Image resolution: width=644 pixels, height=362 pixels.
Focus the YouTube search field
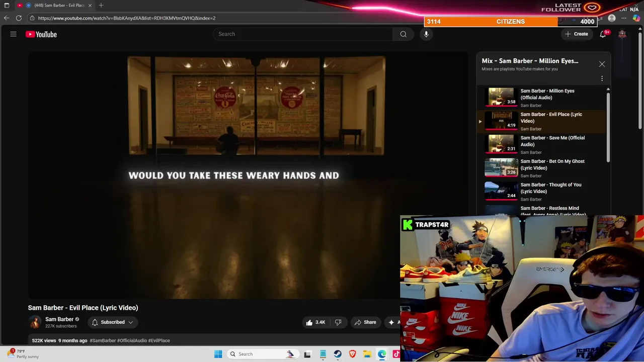pos(304,34)
